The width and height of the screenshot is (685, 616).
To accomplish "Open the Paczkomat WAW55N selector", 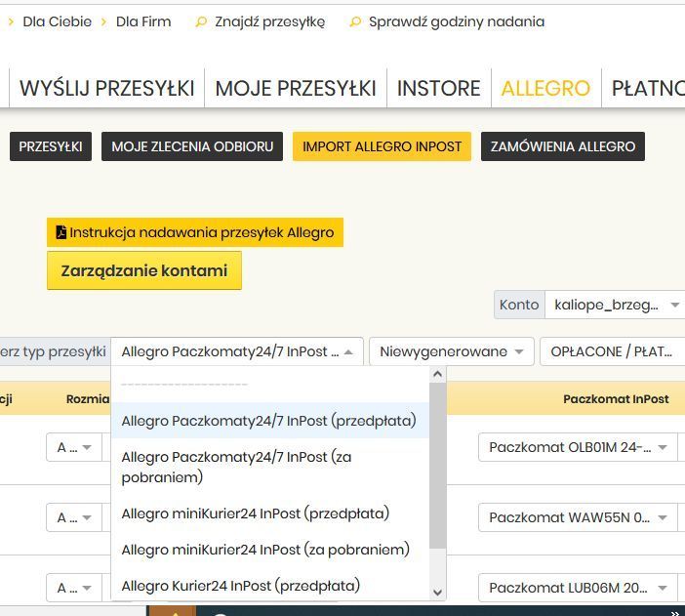I will click(579, 517).
